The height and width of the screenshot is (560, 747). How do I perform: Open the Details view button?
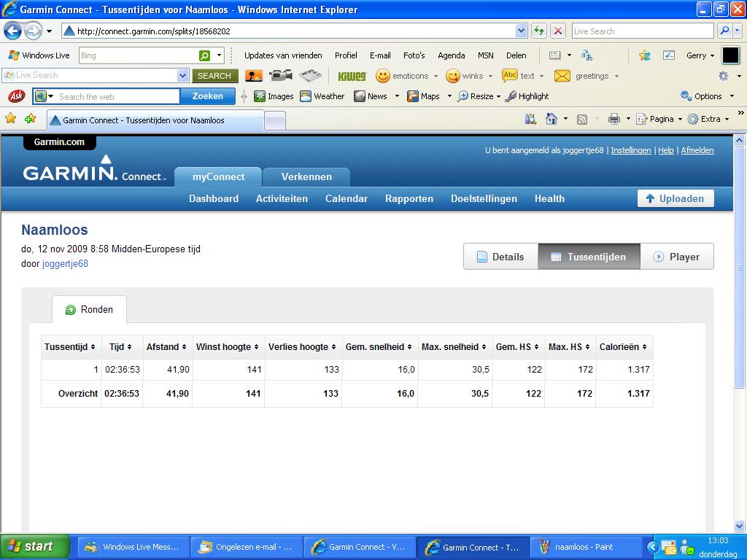tap(500, 257)
